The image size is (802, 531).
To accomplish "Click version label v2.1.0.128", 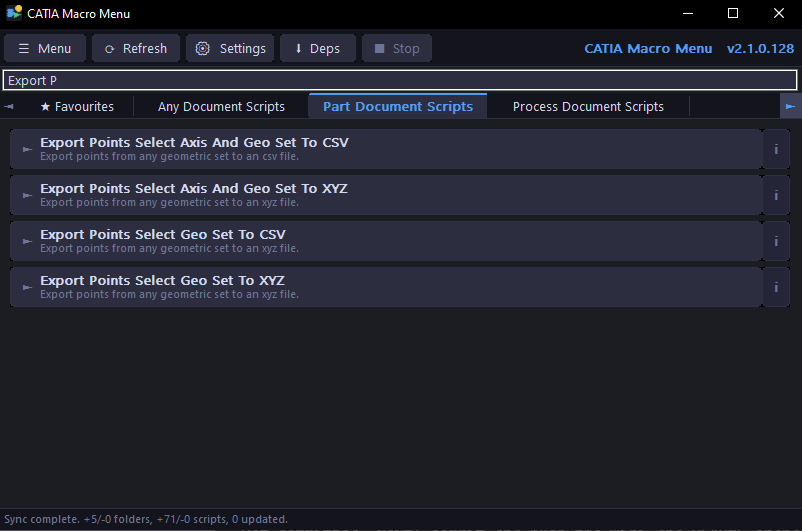I will (x=760, y=49).
